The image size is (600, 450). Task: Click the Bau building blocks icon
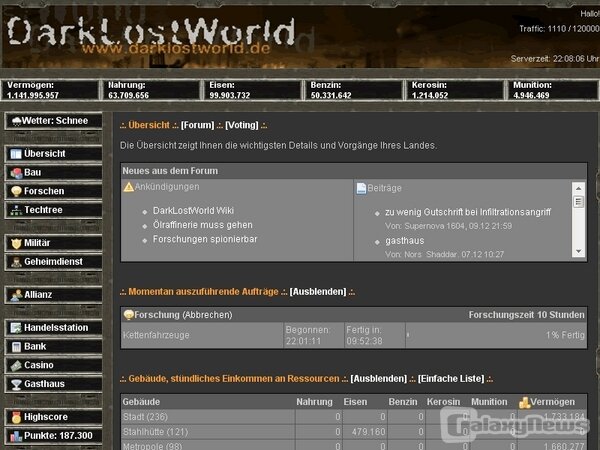16,173
